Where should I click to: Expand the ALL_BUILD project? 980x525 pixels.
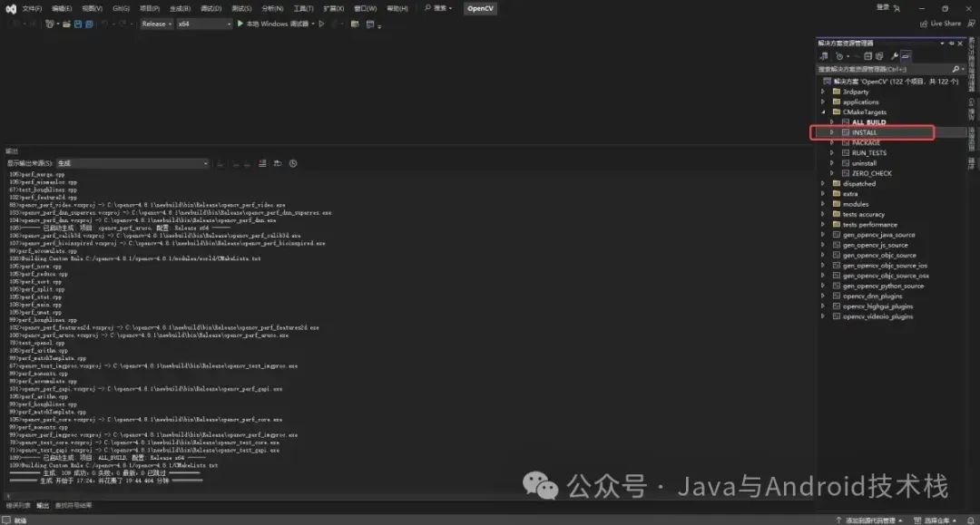pos(832,122)
